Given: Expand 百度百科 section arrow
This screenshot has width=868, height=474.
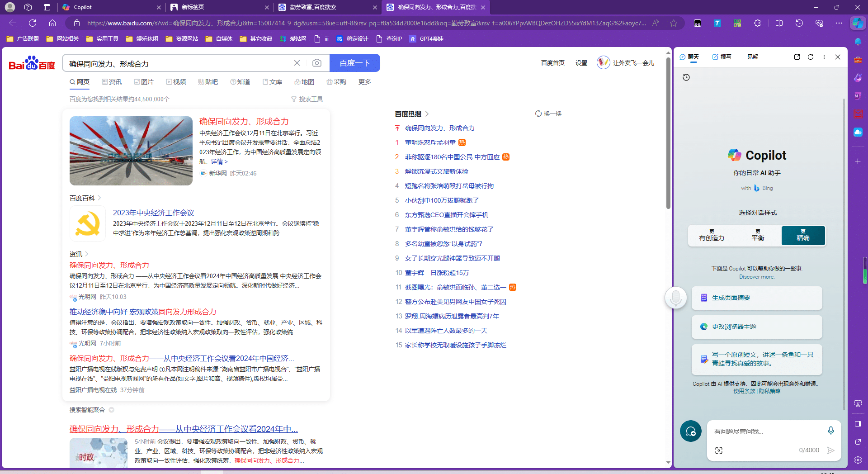Looking at the screenshot, I should click(99, 198).
